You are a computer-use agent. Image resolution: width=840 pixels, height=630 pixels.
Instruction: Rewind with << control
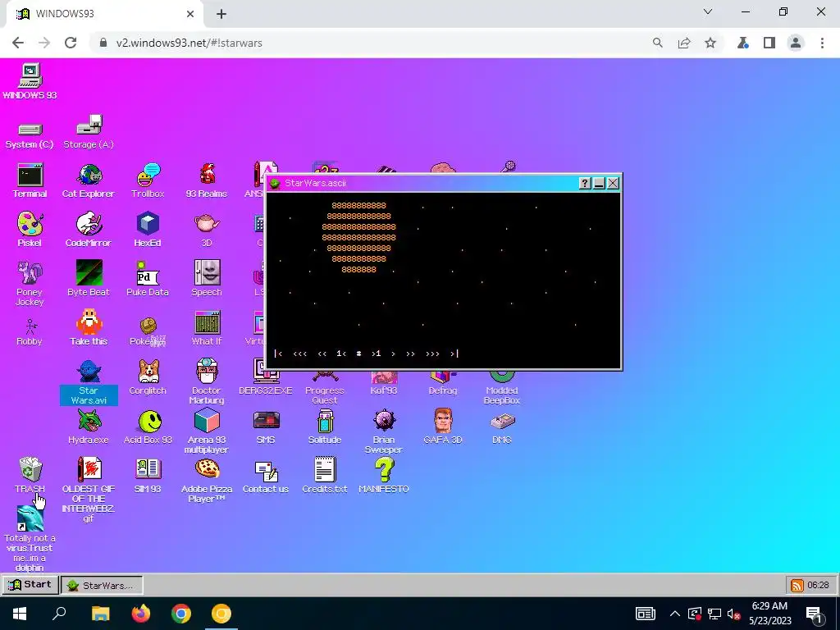tap(322, 354)
